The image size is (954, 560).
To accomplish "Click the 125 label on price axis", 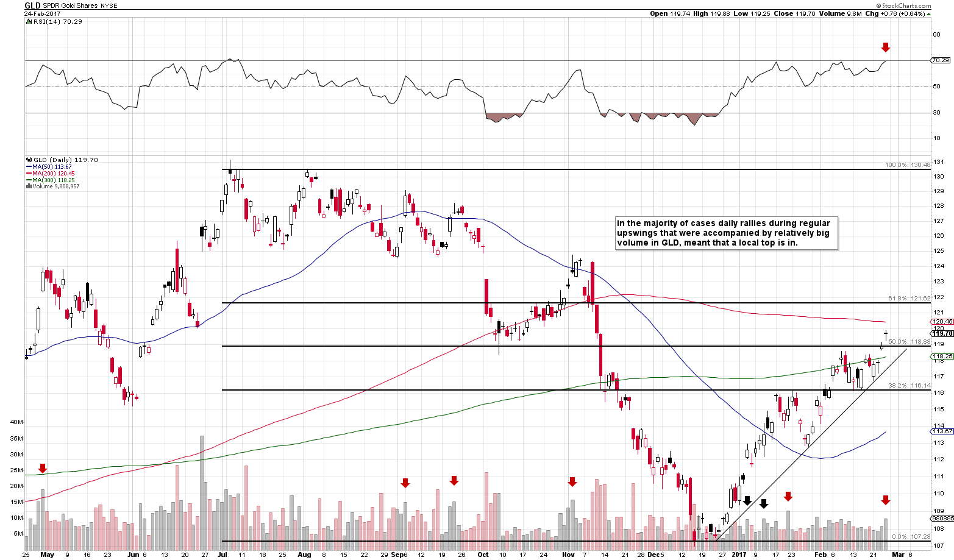I will [x=939, y=250].
